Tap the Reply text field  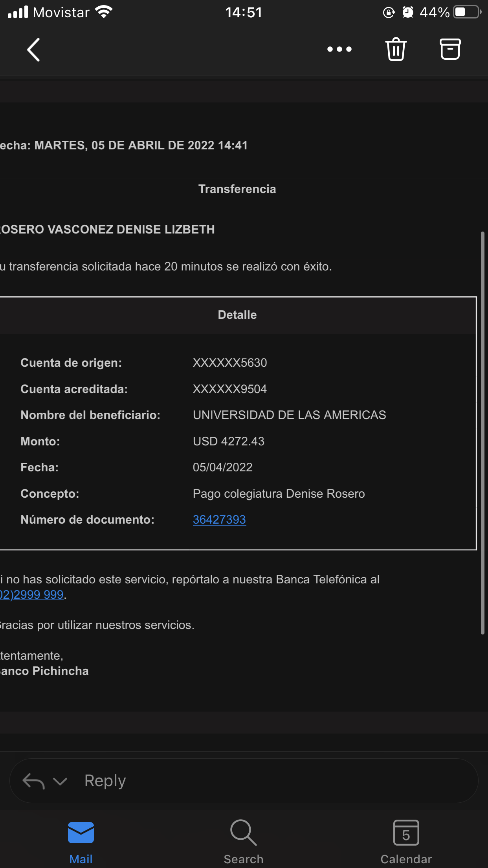point(275,781)
